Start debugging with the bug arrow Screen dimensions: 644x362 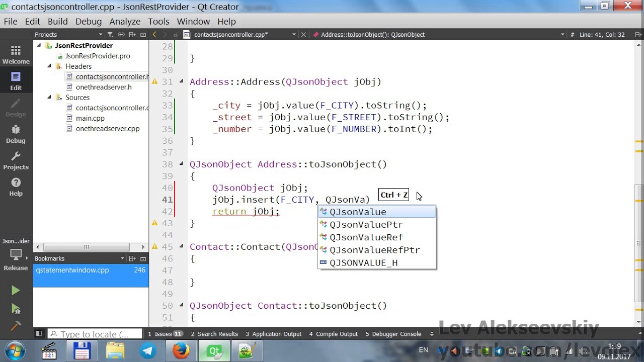(16, 308)
